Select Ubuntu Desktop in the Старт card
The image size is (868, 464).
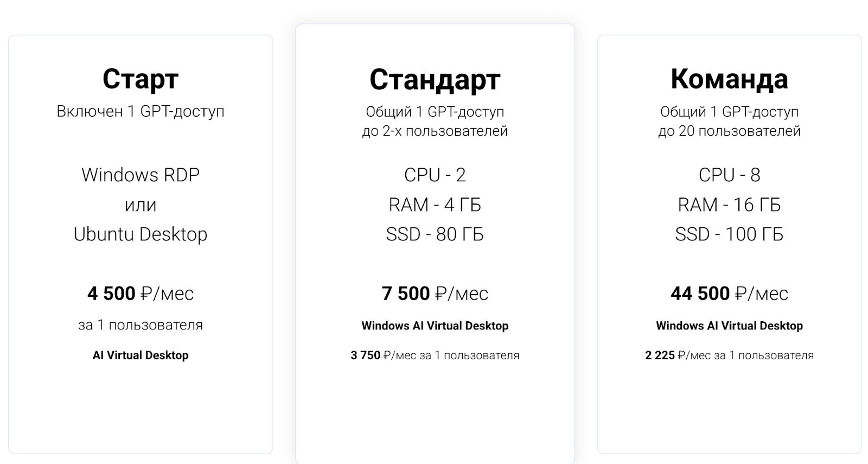point(141,234)
